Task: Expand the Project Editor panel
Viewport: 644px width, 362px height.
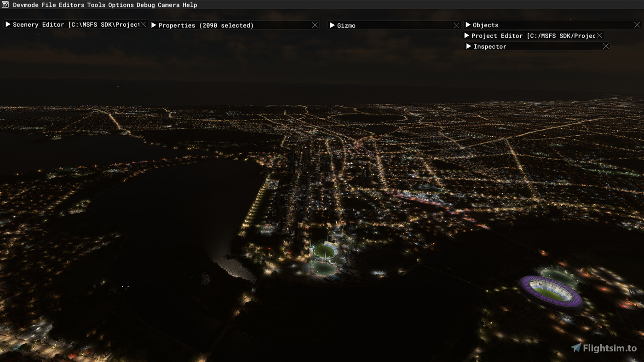Action: coord(467,35)
